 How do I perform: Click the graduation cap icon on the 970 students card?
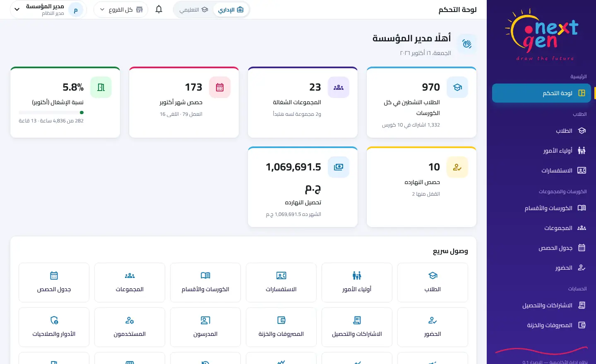point(457,87)
